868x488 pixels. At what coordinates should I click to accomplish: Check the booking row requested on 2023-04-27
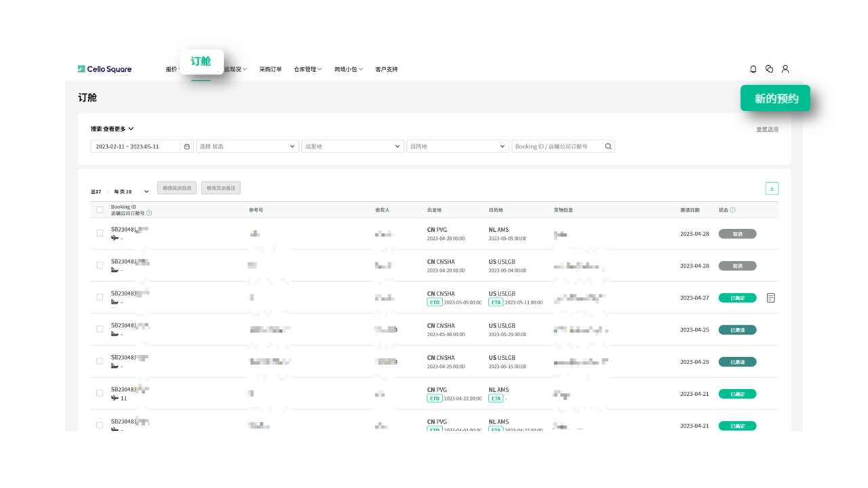tap(100, 298)
